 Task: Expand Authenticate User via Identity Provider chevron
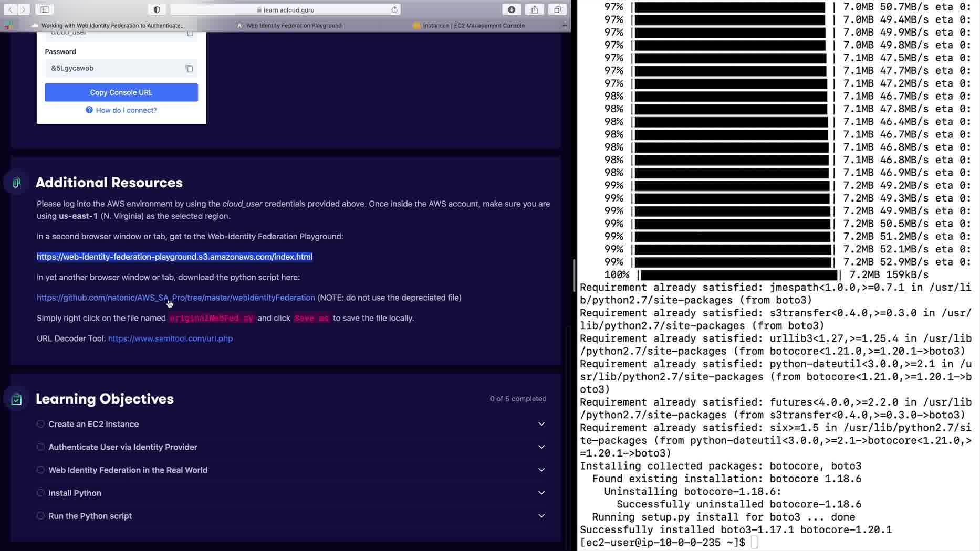541,447
